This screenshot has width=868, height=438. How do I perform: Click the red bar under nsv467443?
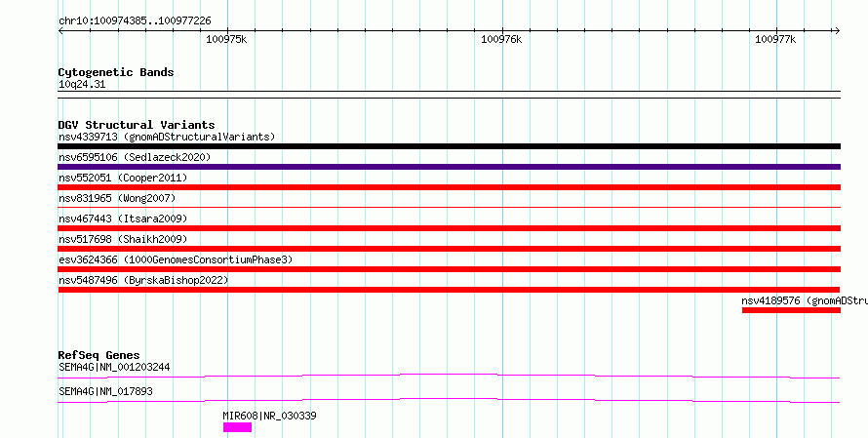pos(449,228)
